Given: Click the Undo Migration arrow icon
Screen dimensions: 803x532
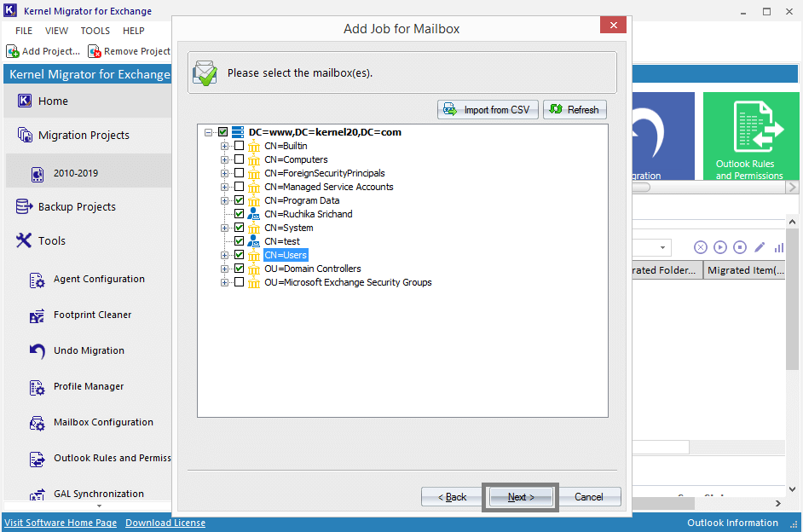Looking at the screenshot, I should click(37, 351).
